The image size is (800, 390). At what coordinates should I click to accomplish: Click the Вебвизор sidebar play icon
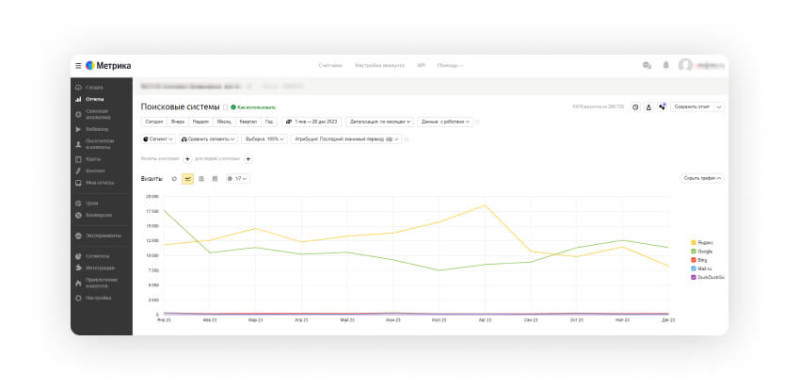pyautogui.click(x=79, y=130)
